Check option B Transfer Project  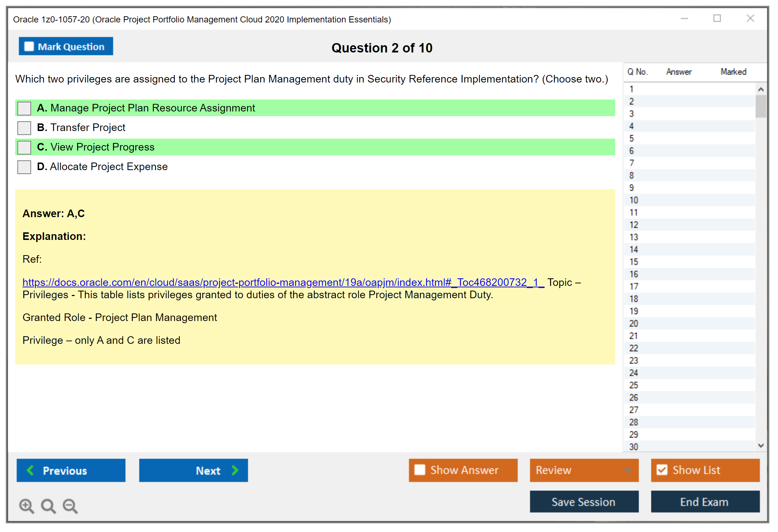tap(24, 128)
